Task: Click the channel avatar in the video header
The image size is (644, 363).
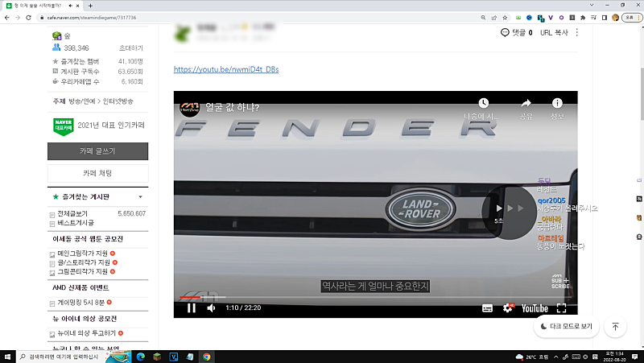Action: pos(189,108)
